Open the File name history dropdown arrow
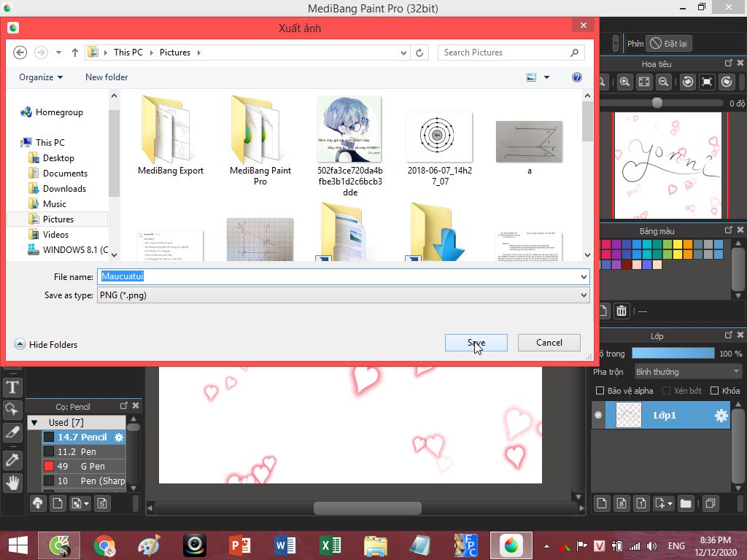 584,276
